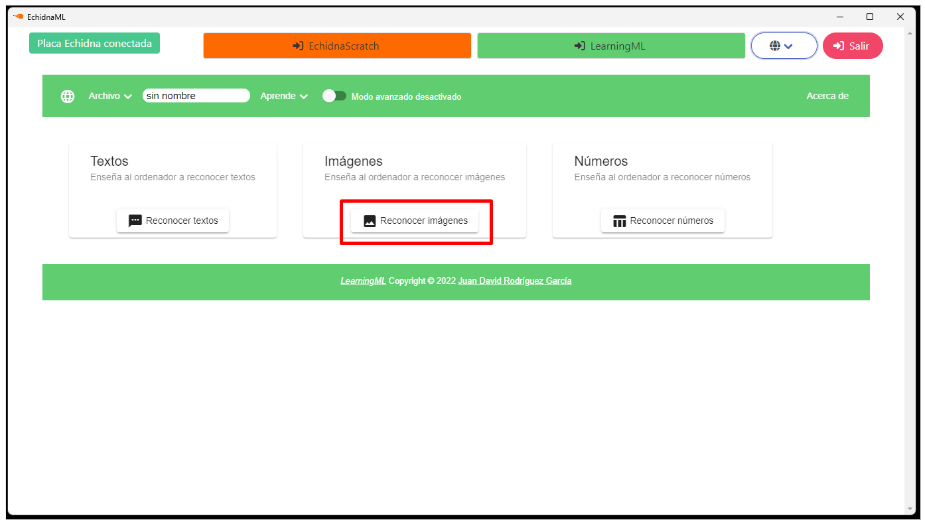Image resolution: width=925 pixels, height=528 pixels.
Task: Click the Salir button
Action: 852,46
